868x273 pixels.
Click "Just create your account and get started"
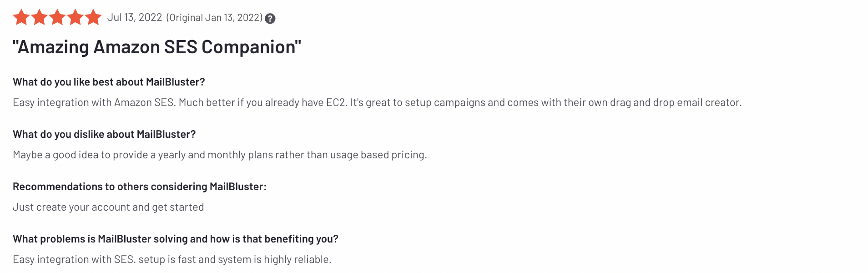click(108, 207)
